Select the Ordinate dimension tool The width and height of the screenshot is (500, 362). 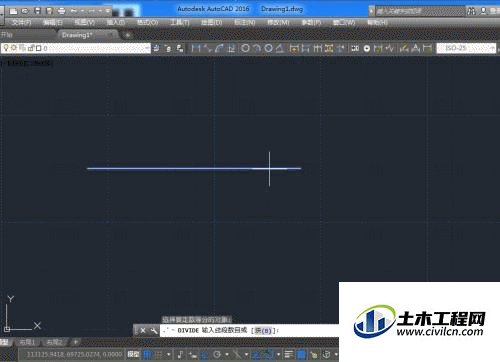231,48
